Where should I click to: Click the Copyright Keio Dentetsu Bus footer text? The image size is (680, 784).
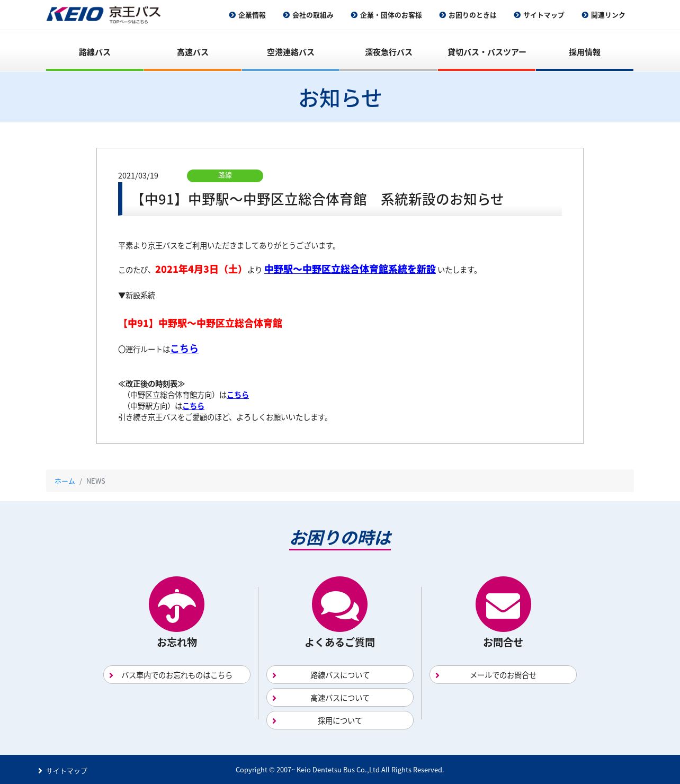click(340, 770)
